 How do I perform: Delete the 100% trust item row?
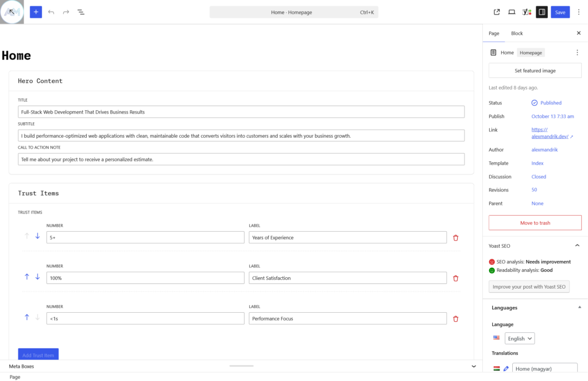pyautogui.click(x=455, y=278)
